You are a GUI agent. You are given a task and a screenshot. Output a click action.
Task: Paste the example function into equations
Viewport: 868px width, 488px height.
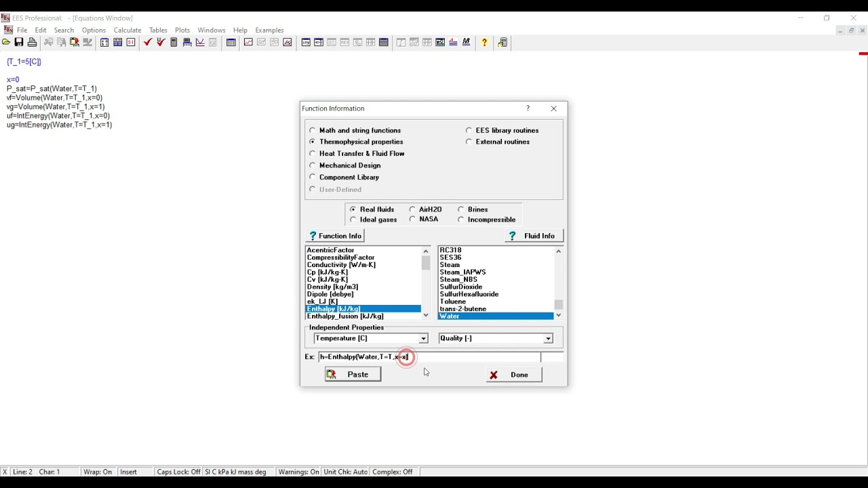pos(353,374)
